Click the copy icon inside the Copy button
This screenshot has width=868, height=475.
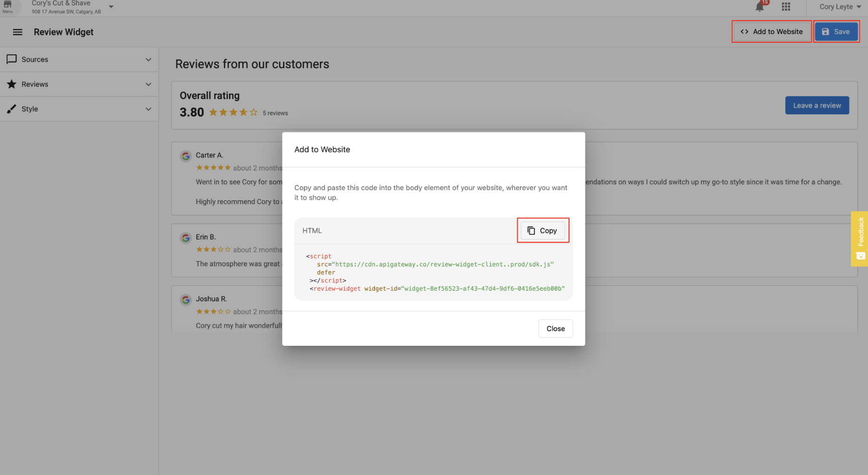pos(531,230)
